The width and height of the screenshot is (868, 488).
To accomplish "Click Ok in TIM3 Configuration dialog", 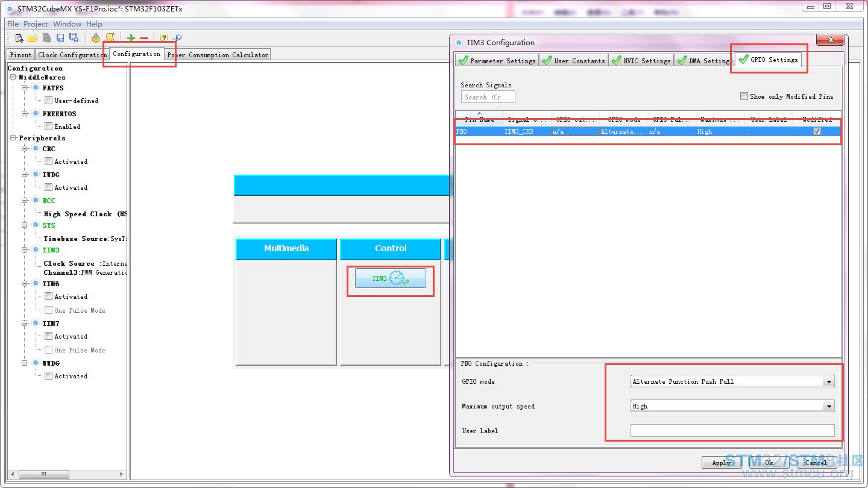I will (x=769, y=463).
